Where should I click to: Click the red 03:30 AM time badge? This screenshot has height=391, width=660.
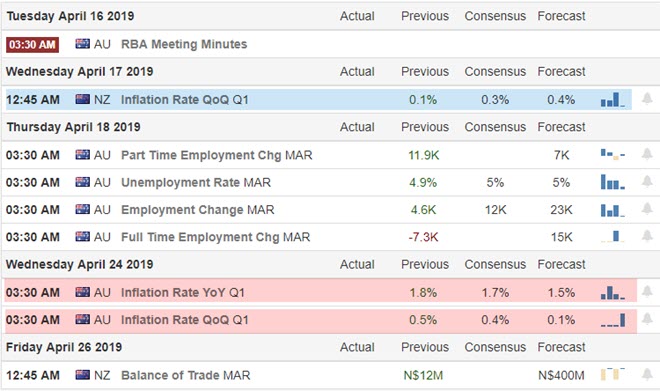point(32,45)
